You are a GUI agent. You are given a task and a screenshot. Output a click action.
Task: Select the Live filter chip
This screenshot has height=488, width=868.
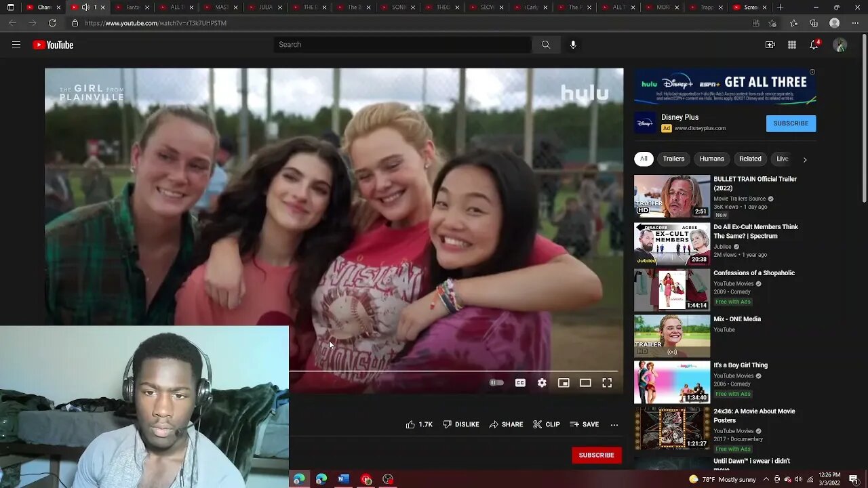783,159
